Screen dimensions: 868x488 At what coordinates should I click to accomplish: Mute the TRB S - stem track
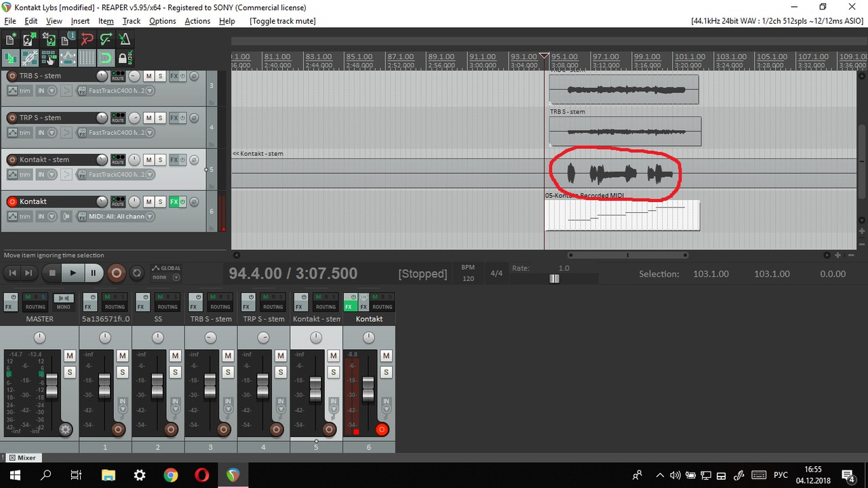click(x=149, y=77)
